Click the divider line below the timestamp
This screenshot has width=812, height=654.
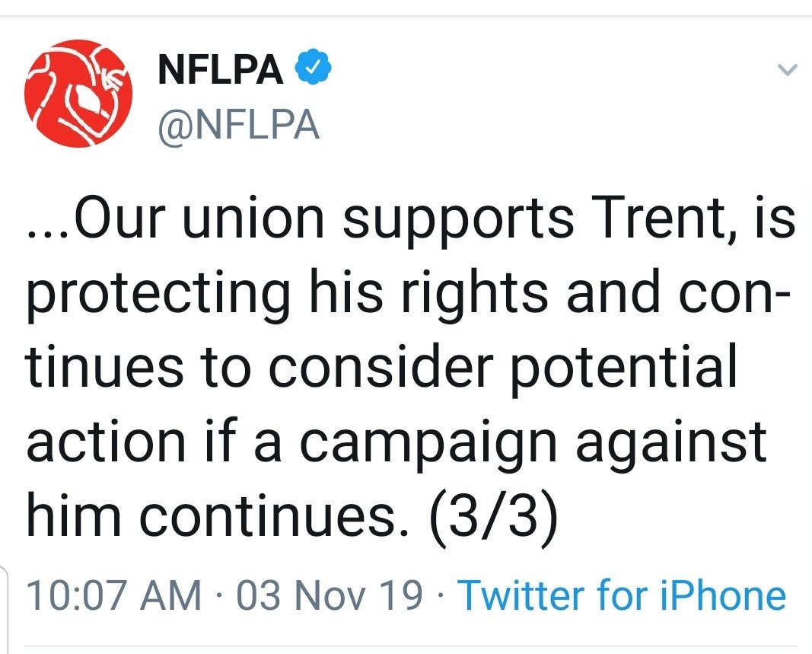click(x=410, y=646)
